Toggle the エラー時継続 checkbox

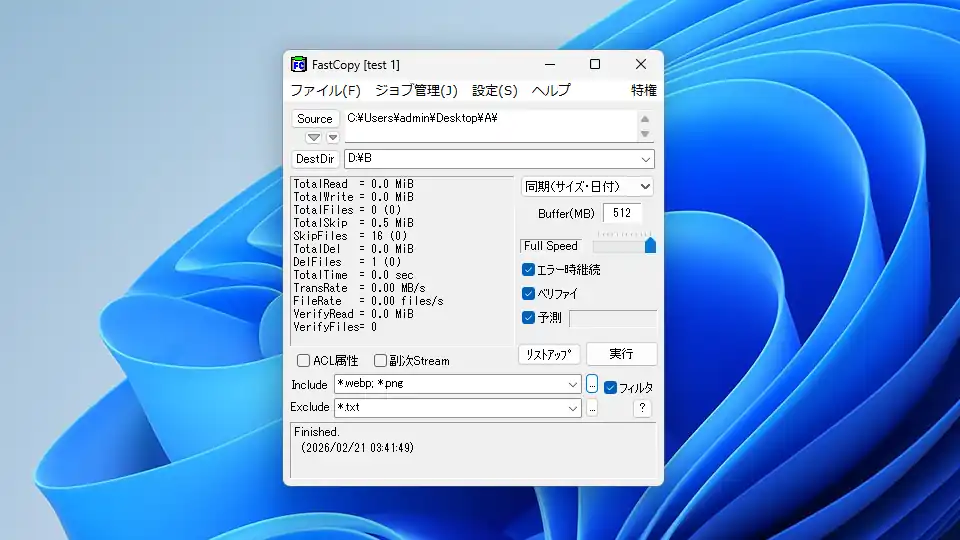[528, 269]
